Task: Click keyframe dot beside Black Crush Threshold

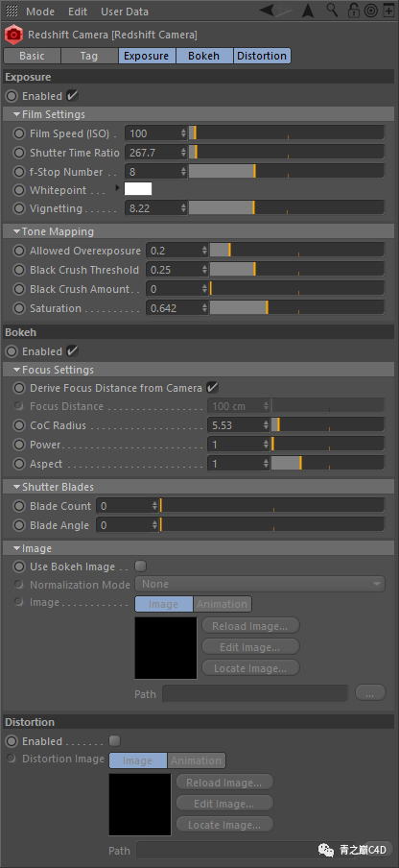Action: pyautogui.click(x=20, y=270)
